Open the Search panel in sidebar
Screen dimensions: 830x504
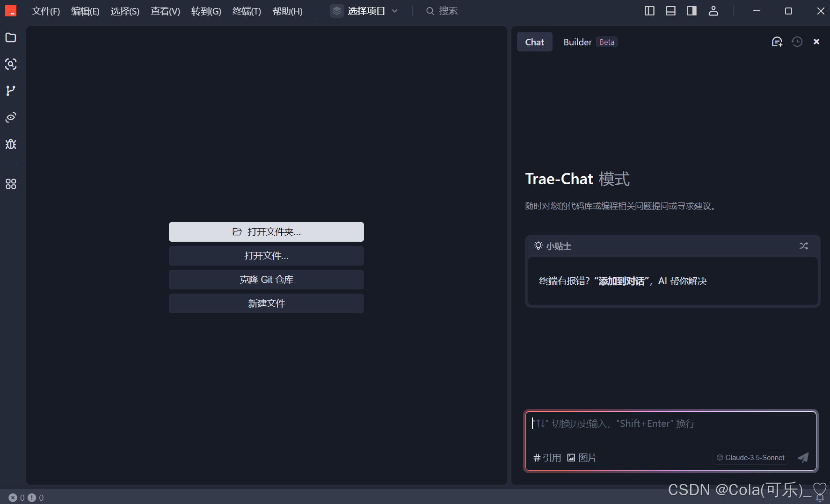[11, 64]
